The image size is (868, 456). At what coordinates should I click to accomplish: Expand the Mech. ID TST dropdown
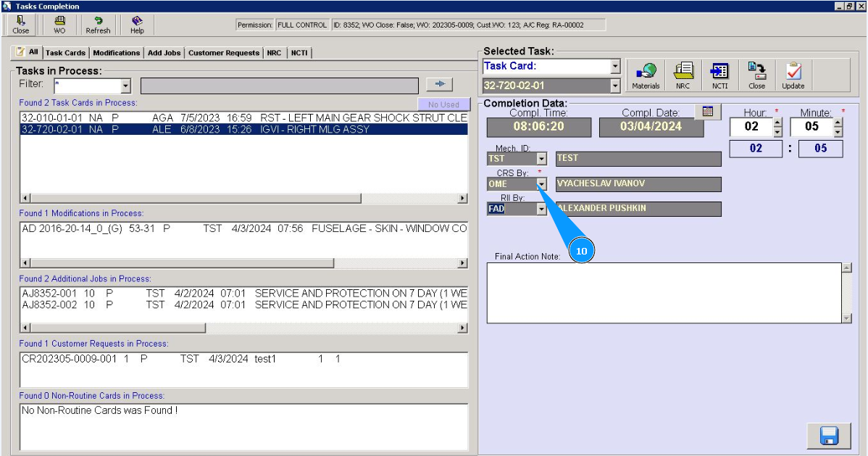click(x=541, y=159)
